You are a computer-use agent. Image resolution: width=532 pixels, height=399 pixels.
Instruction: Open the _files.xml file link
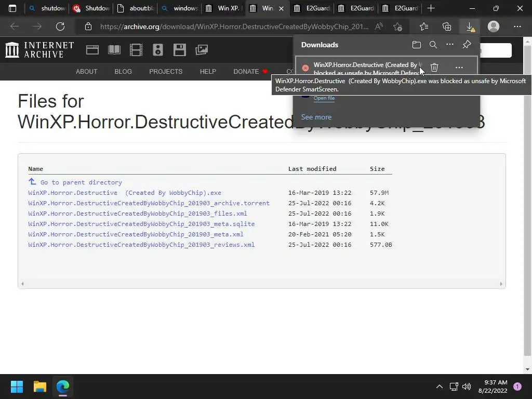[x=137, y=214]
